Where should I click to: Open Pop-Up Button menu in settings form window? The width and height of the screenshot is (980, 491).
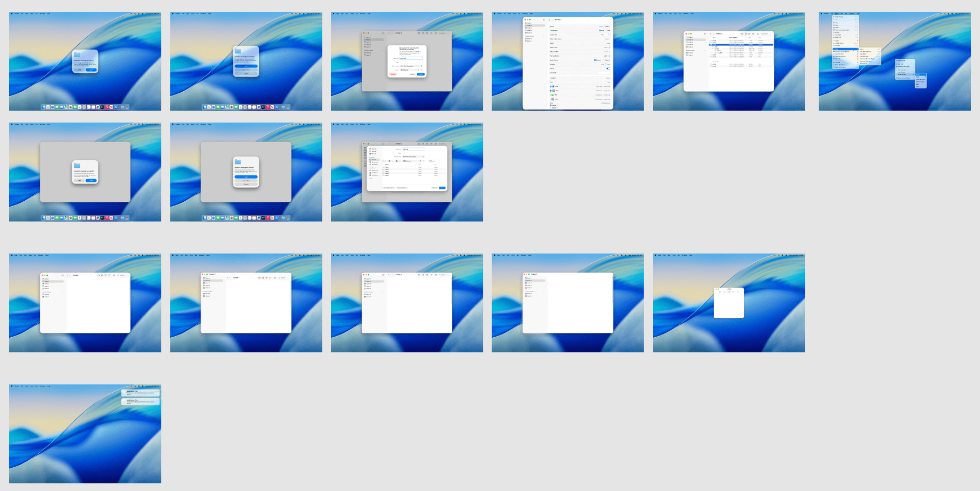click(x=606, y=56)
